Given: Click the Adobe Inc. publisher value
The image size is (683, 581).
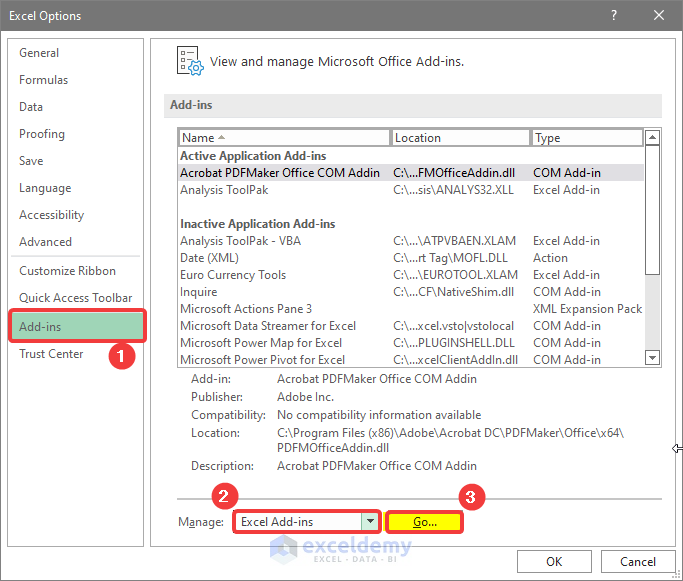Looking at the screenshot, I should tap(305, 397).
